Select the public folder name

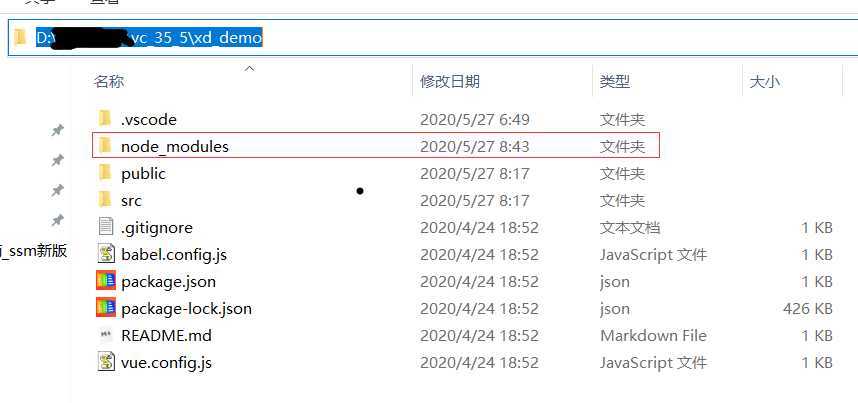pyautogui.click(x=143, y=174)
